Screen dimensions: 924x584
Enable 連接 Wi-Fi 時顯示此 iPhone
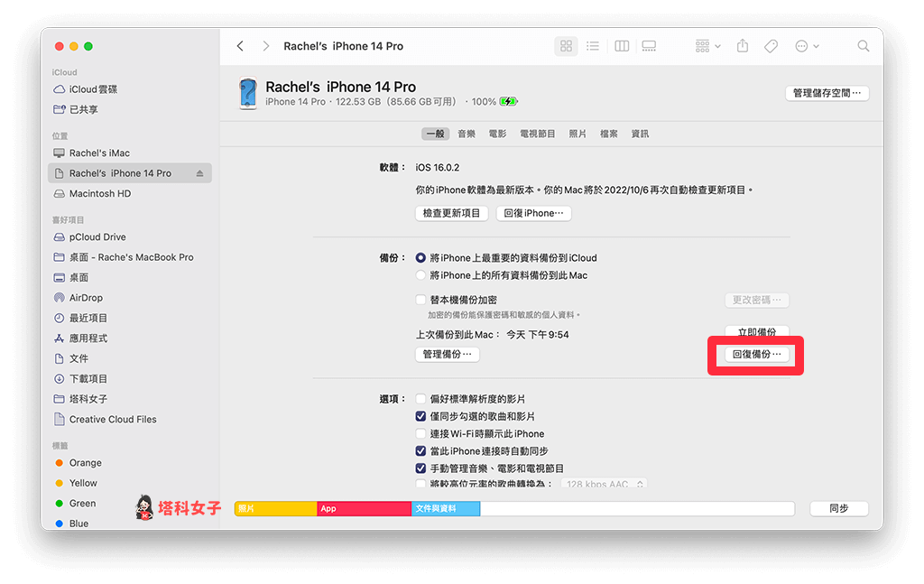click(x=420, y=434)
